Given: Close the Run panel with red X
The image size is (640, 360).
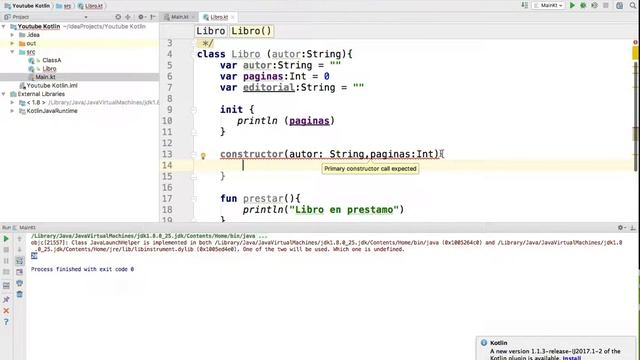Looking at the screenshot, I should [x=6, y=311].
